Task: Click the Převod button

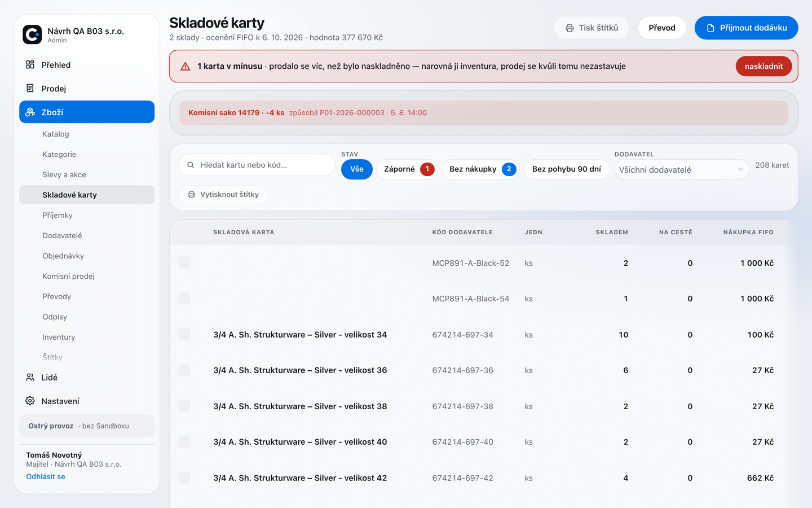Action: [662, 28]
